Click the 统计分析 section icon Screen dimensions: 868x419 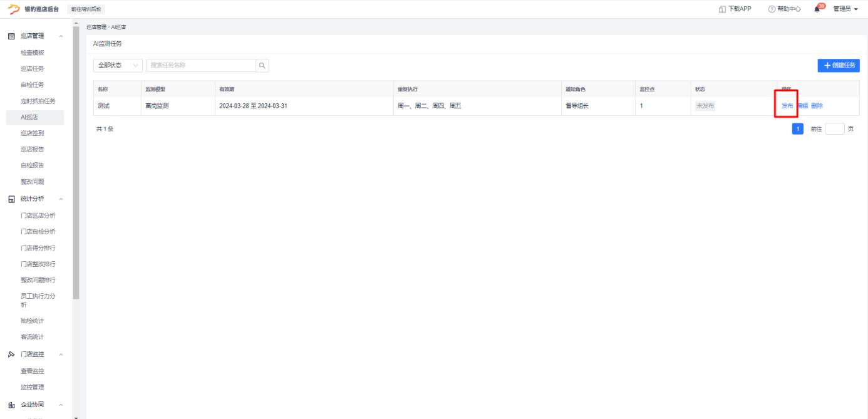pos(11,199)
